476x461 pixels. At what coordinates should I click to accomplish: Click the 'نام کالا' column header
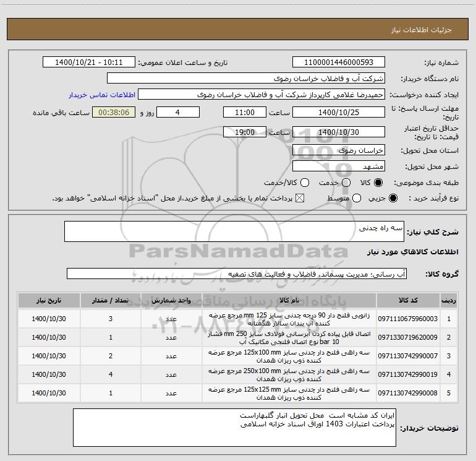pyautogui.click(x=289, y=300)
